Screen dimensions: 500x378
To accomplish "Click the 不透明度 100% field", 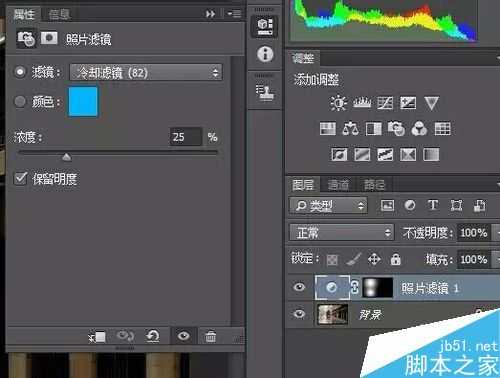I will (474, 232).
